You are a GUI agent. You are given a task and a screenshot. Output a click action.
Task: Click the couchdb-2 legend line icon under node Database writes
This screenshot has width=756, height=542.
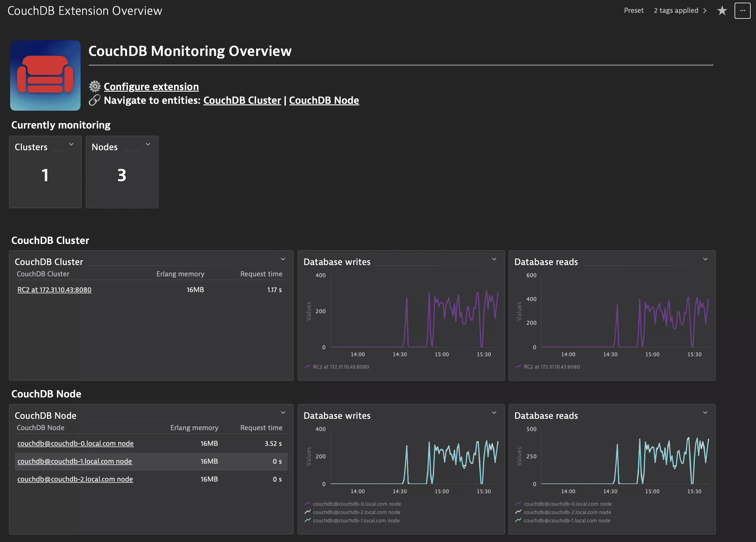(308, 512)
